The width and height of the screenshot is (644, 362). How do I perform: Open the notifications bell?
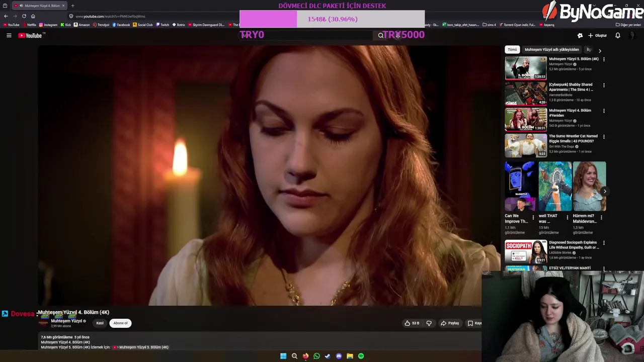[x=617, y=35]
